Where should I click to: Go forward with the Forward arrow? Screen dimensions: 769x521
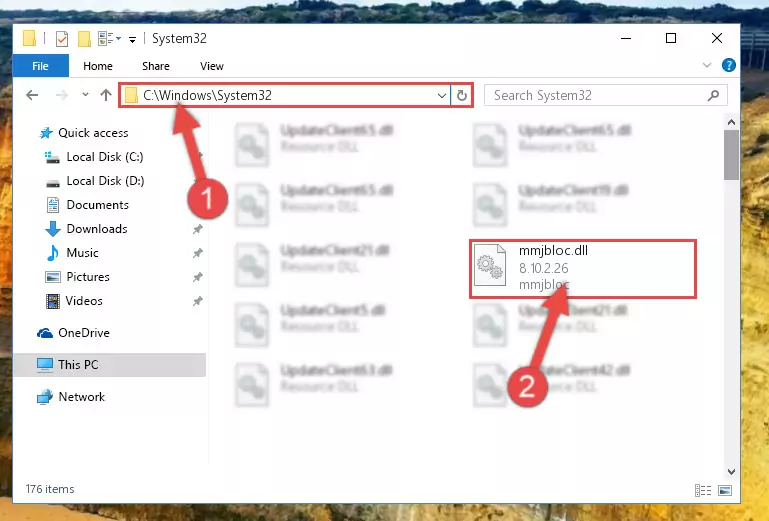(x=62, y=95)
